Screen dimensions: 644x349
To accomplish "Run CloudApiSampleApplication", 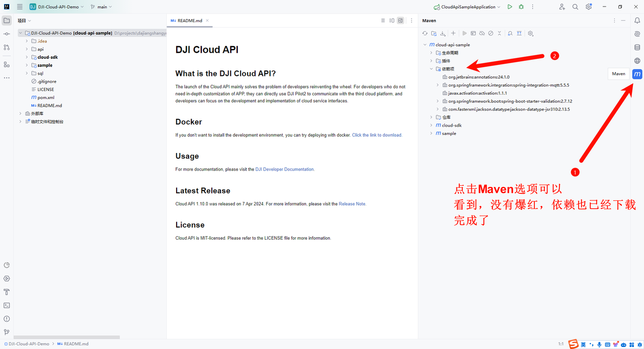I will (x=510, y=7).
